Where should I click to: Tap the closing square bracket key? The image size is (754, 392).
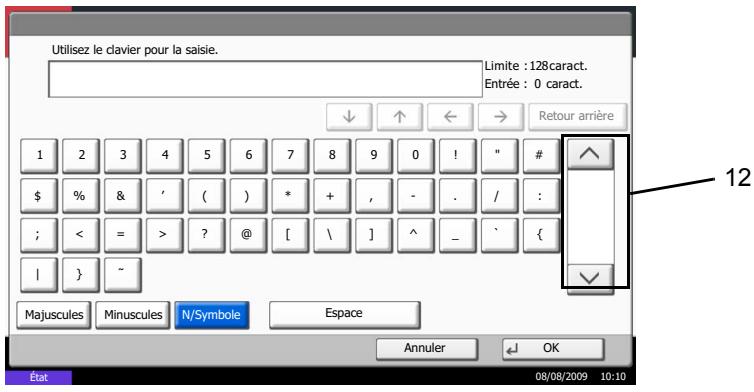(374, 235)
